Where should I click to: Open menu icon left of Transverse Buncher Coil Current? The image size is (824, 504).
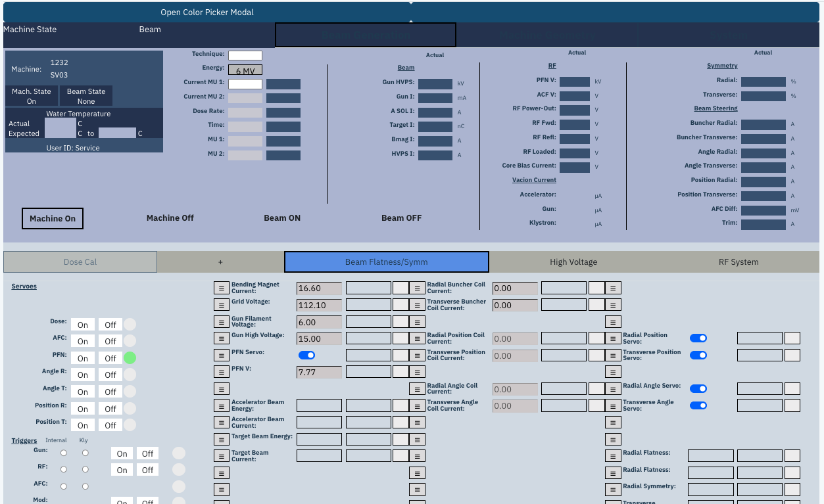point(417,305)
